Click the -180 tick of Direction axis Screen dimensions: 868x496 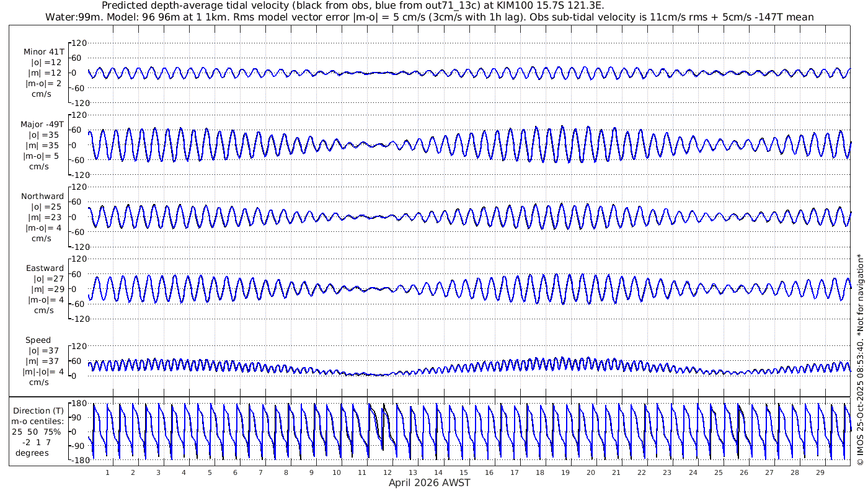pyautogui.click(x=77, y=461)
